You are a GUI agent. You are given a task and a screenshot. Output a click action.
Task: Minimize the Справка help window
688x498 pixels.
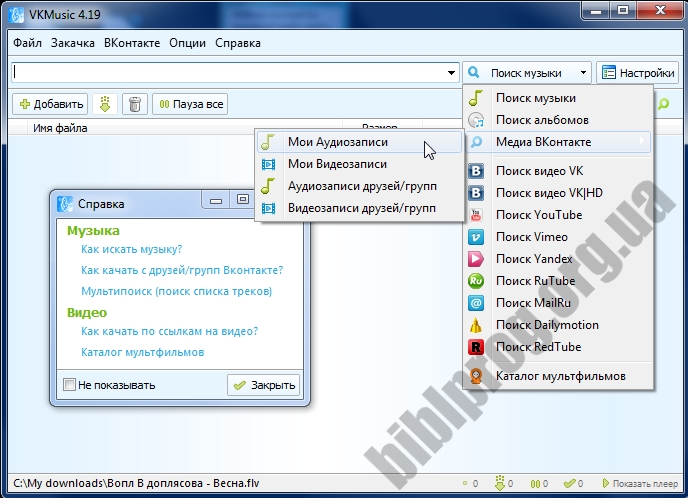click(216, 200)
